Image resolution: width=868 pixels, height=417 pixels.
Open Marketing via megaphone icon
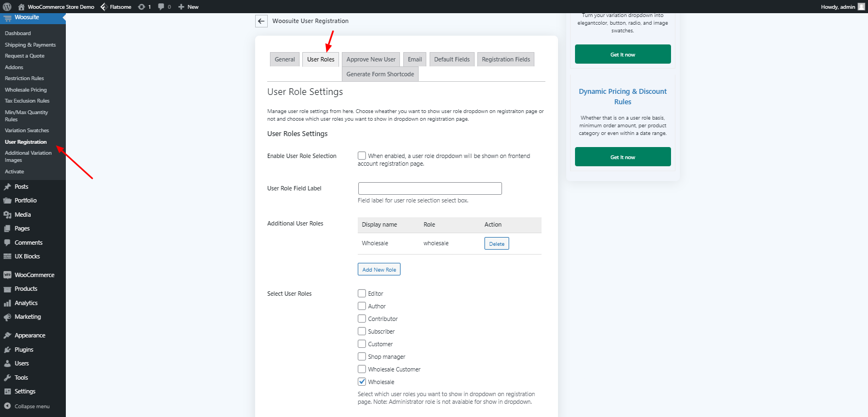pos(7,317)
